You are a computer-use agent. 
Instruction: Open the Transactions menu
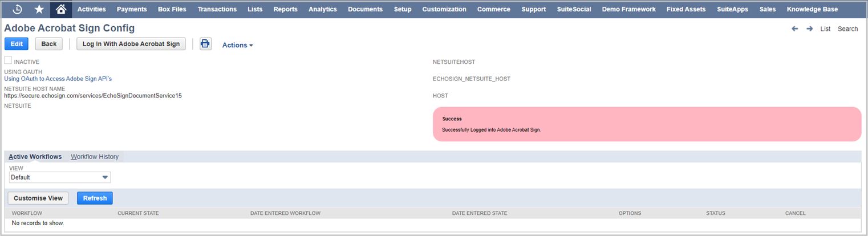217,9
